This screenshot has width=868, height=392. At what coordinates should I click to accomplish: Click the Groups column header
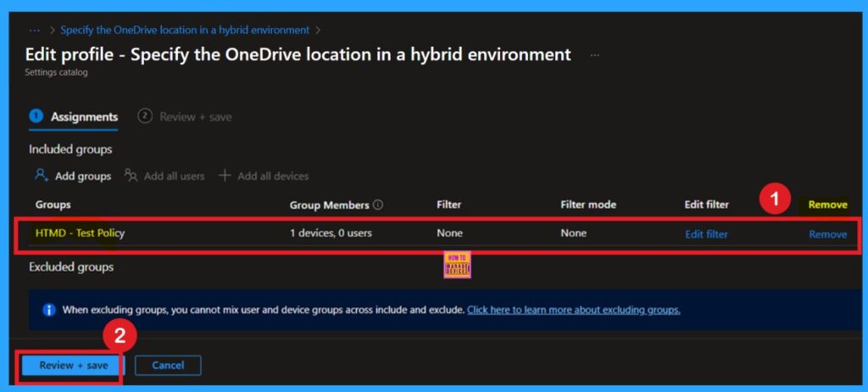click(53, 204)
